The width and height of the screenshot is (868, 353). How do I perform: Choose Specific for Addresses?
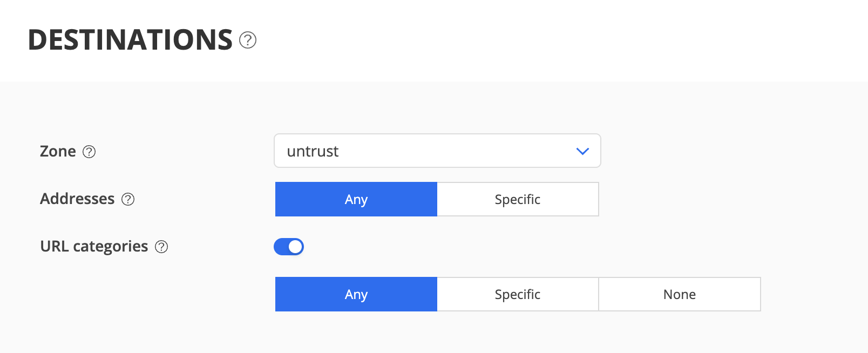(x=518, y=199)
